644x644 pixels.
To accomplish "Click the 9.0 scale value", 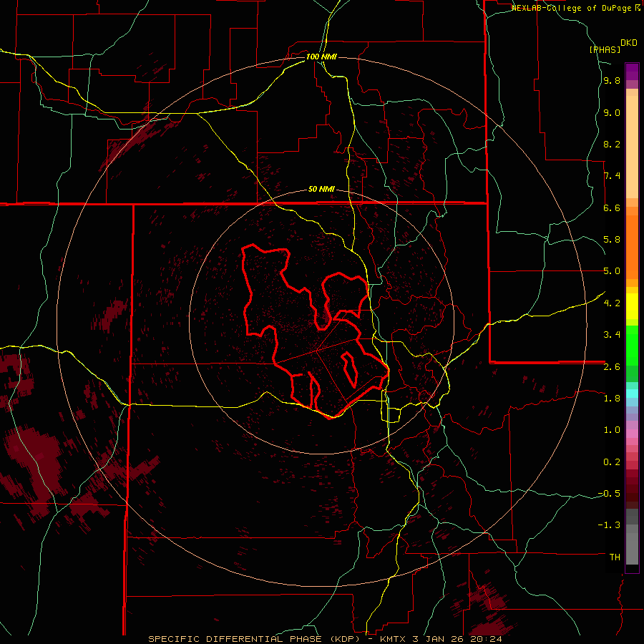I will tap(612, 112).
